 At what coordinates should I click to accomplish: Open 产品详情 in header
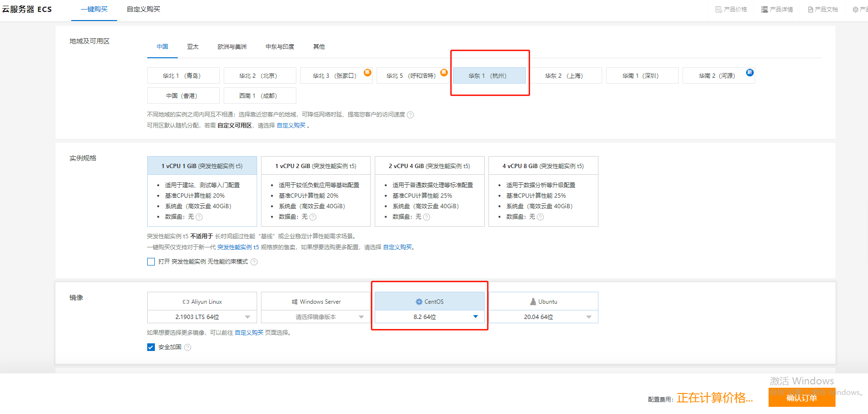(777, 10)
